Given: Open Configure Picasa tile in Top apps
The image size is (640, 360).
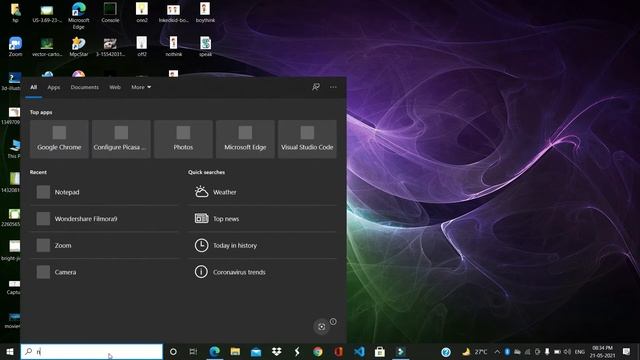Looking at the screenshot, I should [121, 139].
